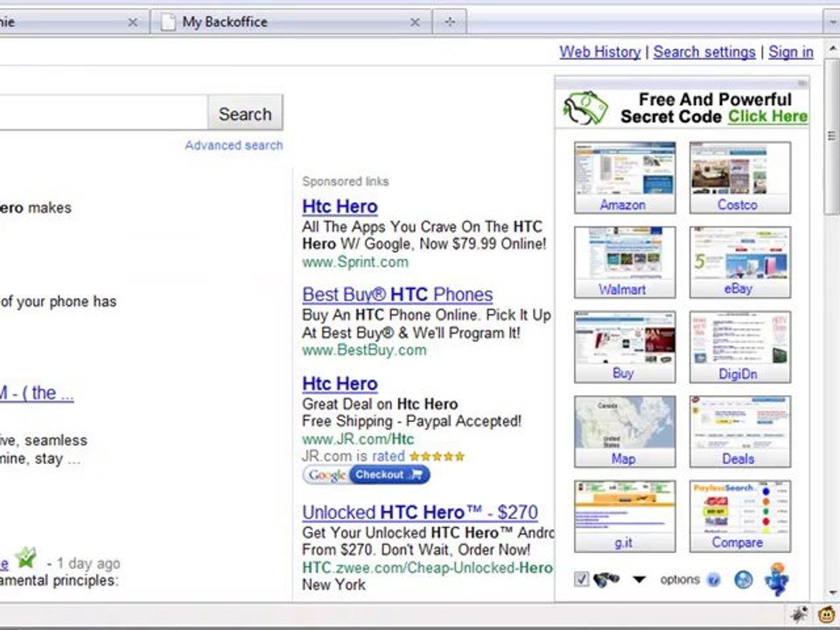This screenshot has height=630, width=840.
Task: Click 'Click Here' in Secret Code banner
Action: tap(767, 116)
